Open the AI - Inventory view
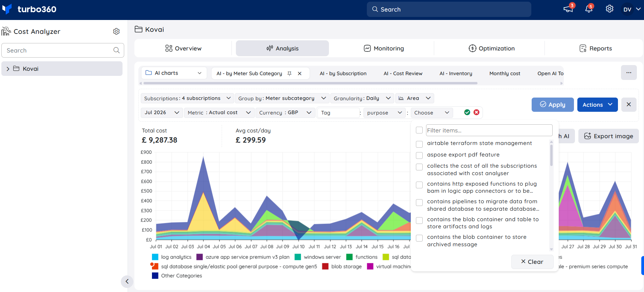Viewport: 644px width, 292px height. point(456,74)
